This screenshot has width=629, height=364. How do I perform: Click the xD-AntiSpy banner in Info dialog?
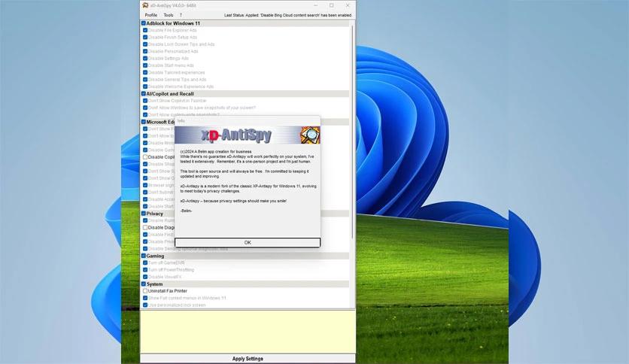(x=248, y=135)
